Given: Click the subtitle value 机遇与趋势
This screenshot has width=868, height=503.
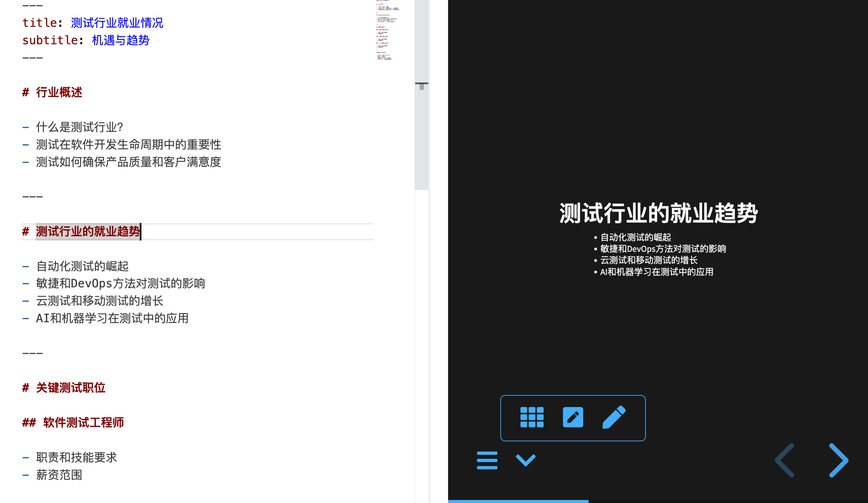Looking at the screenshot, I should point(121,40).
